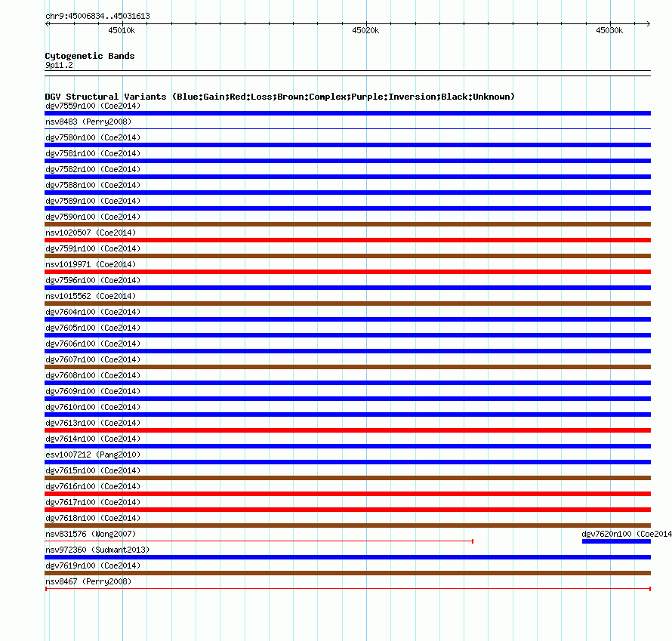The height and width of the screenshot is (641, 672).
Task: Select nsv8467 (Perry2008) variant label
Action: [x=88, y=581]
